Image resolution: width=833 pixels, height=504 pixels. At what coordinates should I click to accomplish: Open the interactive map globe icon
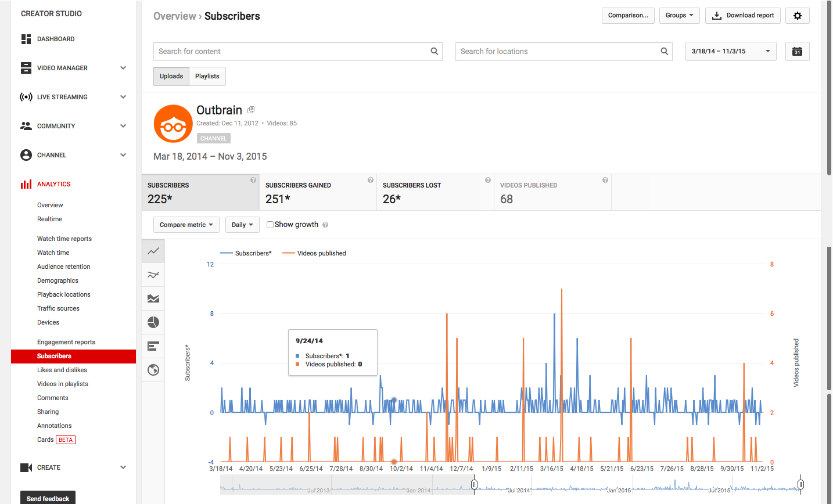pyautogui.click(x=153, y=370)
